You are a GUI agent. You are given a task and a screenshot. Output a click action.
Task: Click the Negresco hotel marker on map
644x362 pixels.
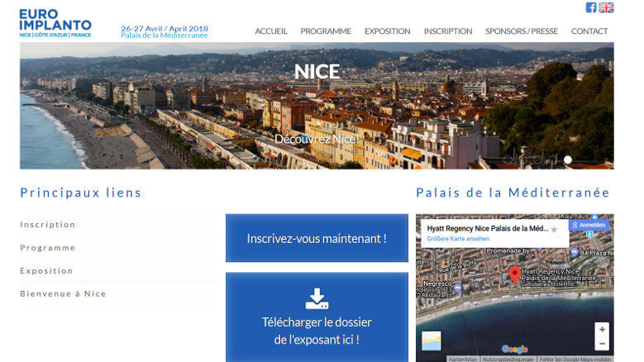[x=457, y=288]
